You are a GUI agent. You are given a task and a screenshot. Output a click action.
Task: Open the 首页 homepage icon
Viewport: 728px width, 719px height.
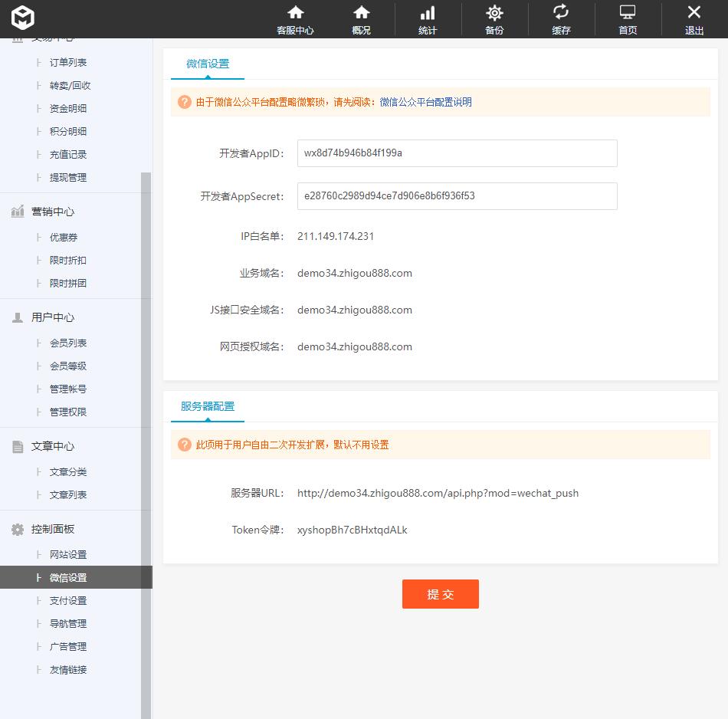(x=627, y=19)
